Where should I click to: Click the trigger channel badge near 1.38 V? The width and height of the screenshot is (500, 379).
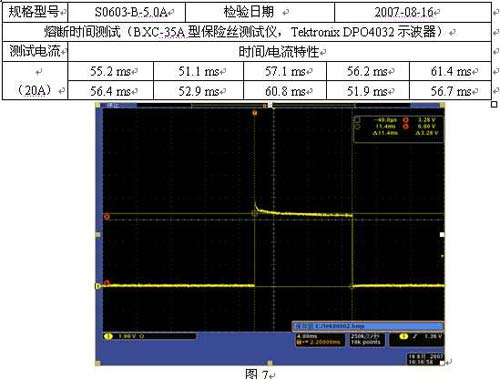click(x=404, y=336)
